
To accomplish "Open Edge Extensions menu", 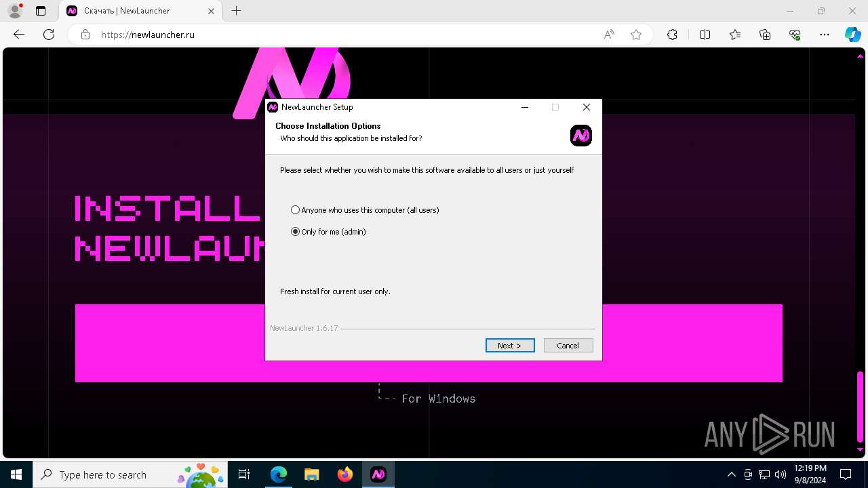I will pyautogui.click(x=672, y=35).
